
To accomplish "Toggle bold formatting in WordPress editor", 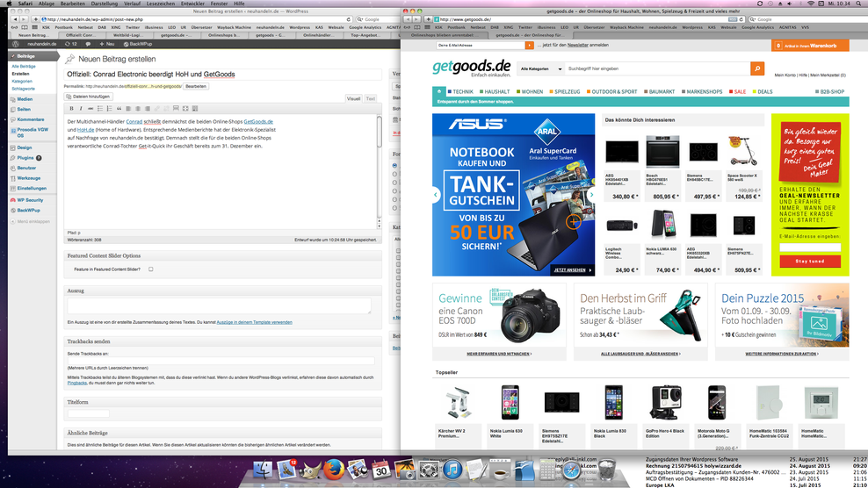I will [x=71, y=109].
